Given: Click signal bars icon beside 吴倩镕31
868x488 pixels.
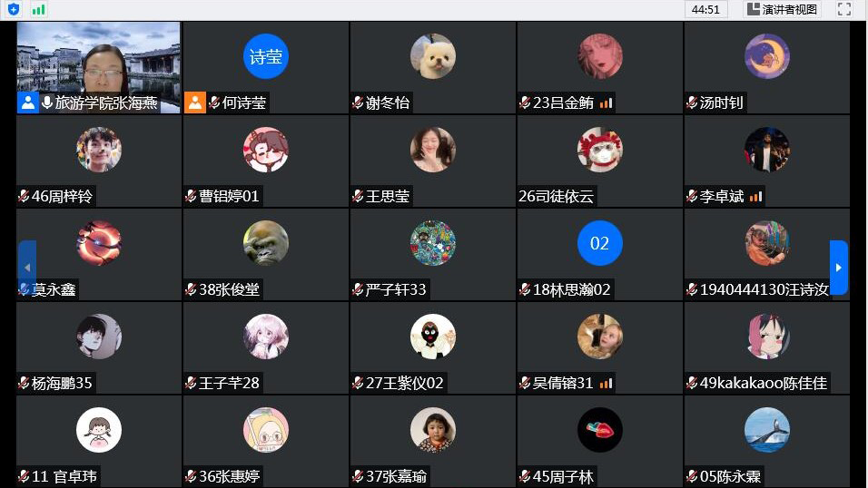Looking at the screenshot, I should point(607,384).
